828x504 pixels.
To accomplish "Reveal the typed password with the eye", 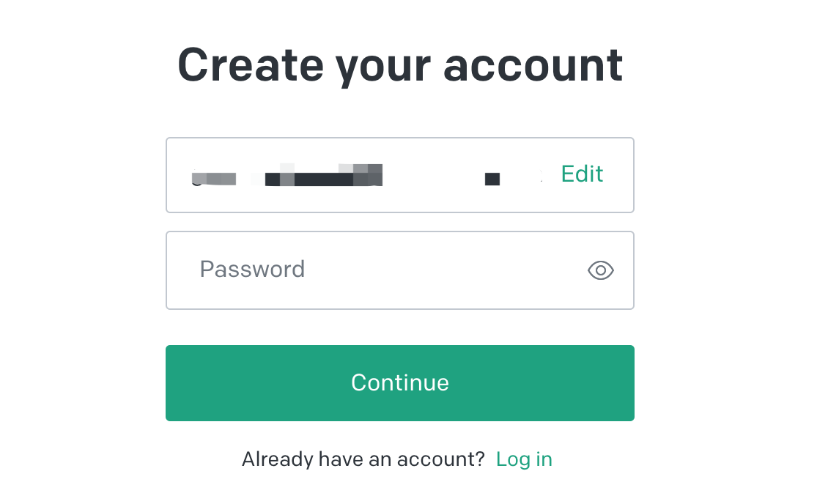I will (x=600, y=270).
